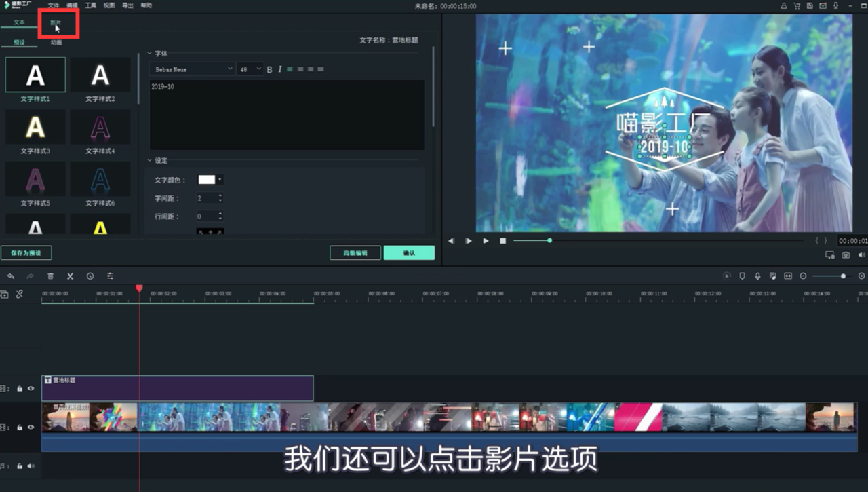Click the snapshot camera icon below the preview
The image size is (868, 492).
(x=846, y=255)
